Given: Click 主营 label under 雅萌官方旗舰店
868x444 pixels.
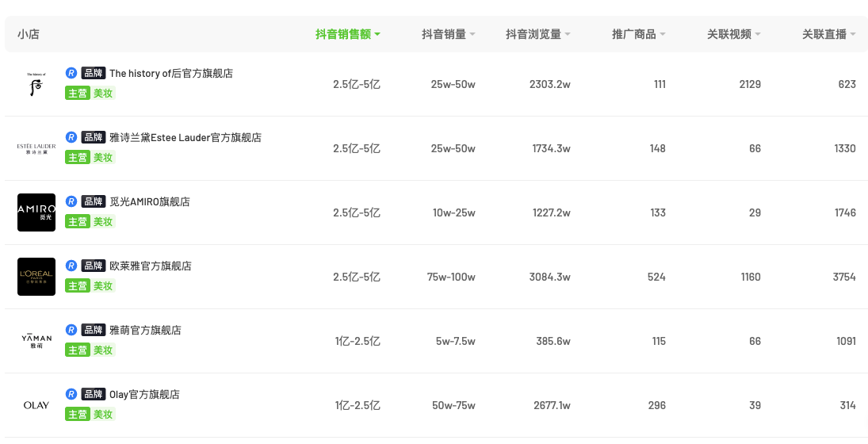Looking at the screenshot, I should coord(77,350).
